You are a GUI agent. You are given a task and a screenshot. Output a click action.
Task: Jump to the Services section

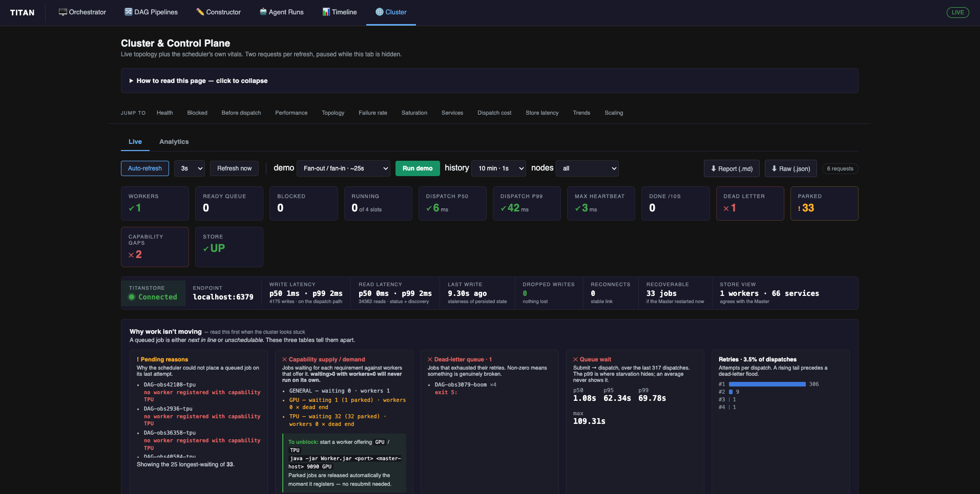coord(452,113)
